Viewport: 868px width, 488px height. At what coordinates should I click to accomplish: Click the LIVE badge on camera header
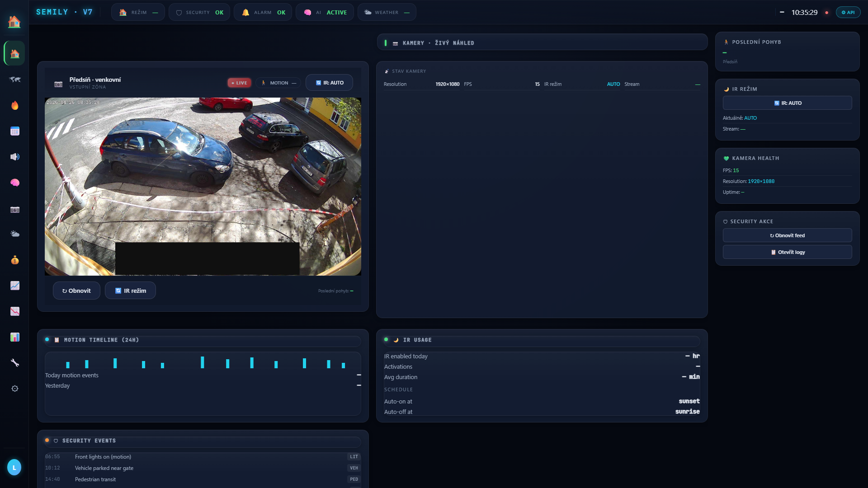coord(239,83)
